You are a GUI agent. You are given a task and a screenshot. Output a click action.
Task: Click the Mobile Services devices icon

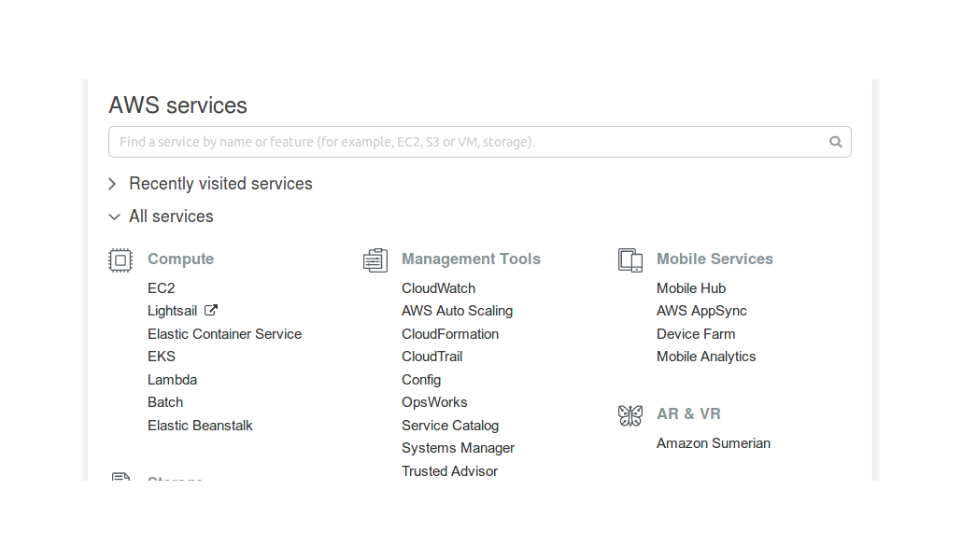click(x=630, y=260)
